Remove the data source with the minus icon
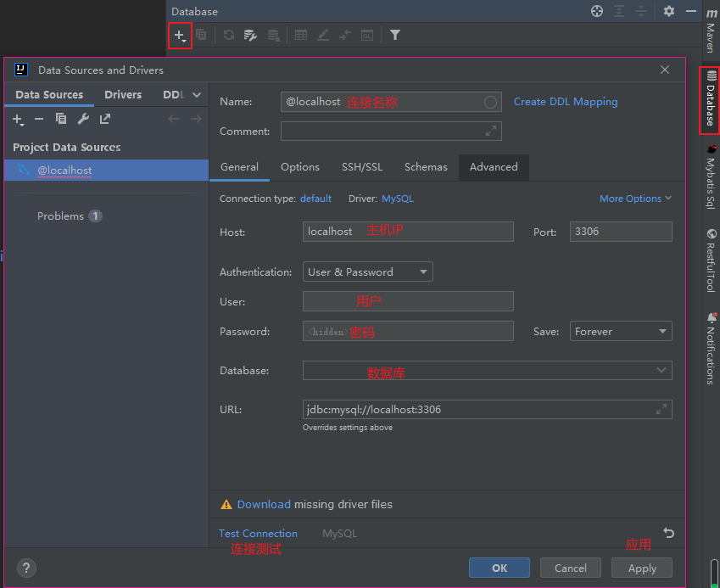720x588 pixels. pyautogui.click(x=39, y=120)
